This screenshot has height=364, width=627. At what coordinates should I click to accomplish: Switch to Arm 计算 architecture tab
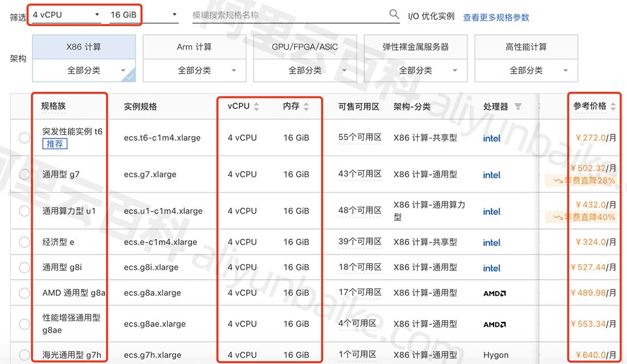(194, 47)
